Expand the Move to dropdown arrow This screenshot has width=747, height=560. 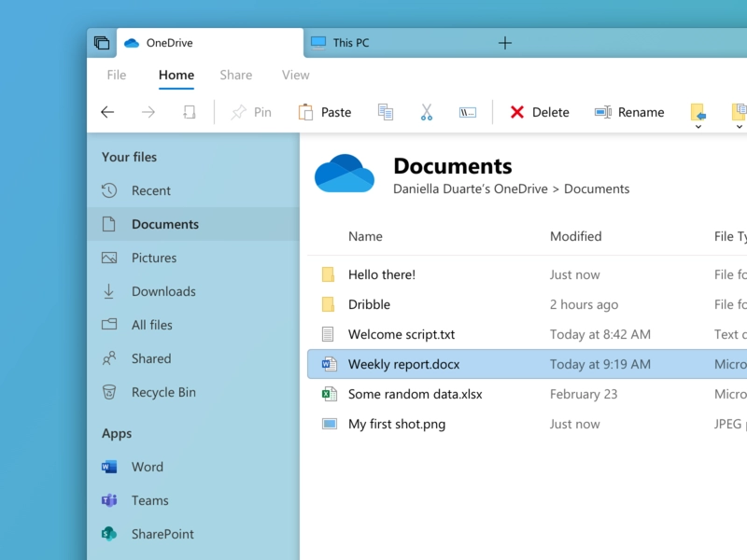coord(698,127)
